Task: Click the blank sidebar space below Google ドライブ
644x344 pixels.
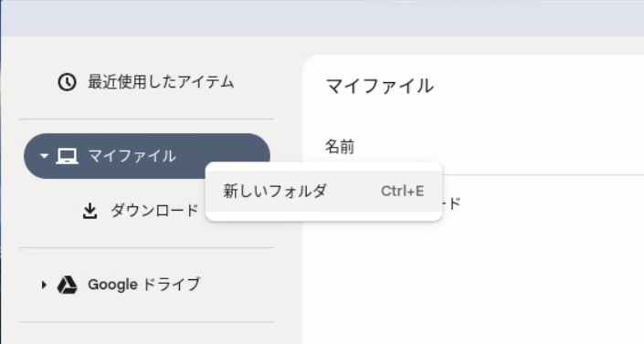Action: (x=147, y=333)
